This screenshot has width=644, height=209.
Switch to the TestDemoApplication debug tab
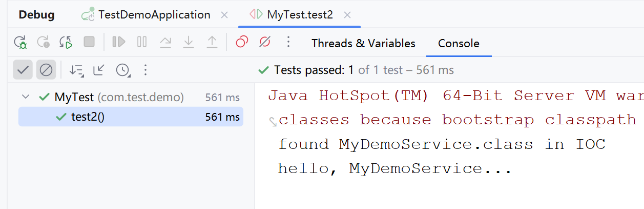154,15
